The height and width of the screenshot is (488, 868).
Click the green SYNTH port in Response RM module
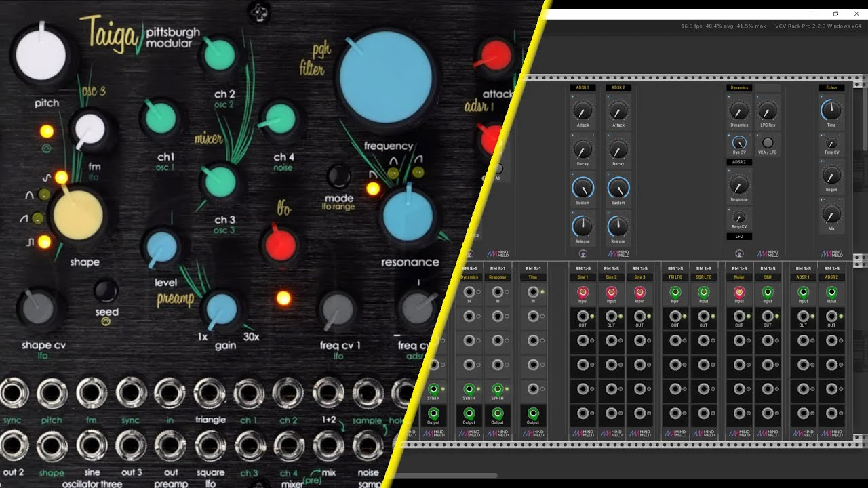tap(497, 389)
